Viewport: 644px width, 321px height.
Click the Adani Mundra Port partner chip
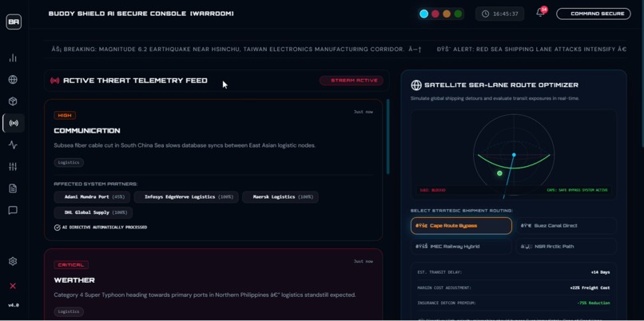tap(92, 197)
